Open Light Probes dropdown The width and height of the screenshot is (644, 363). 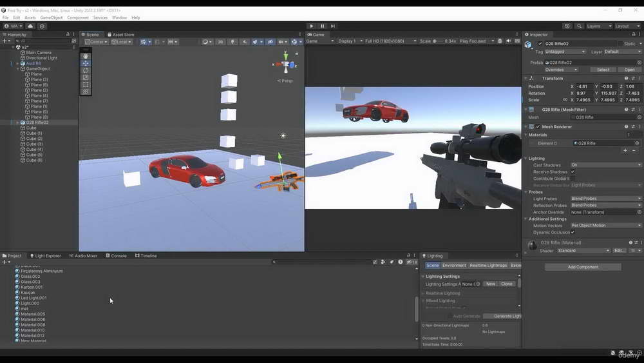point(606,199)
